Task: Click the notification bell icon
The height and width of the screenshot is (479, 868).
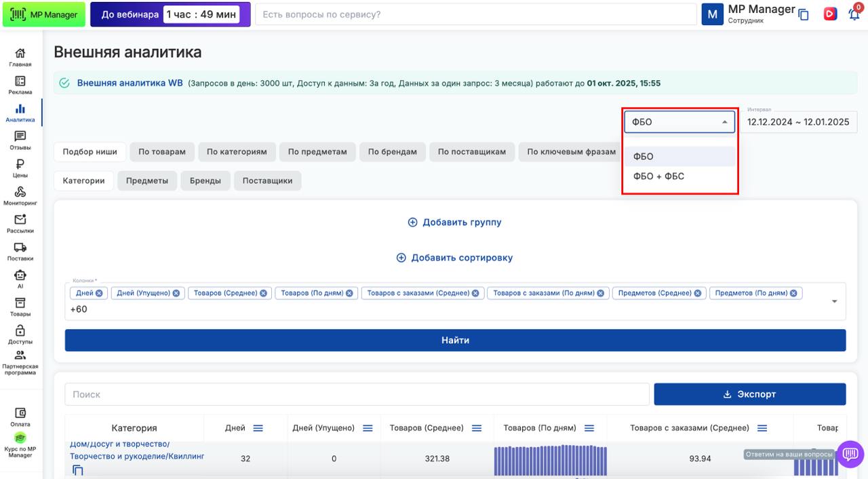Action: point(854,14)
